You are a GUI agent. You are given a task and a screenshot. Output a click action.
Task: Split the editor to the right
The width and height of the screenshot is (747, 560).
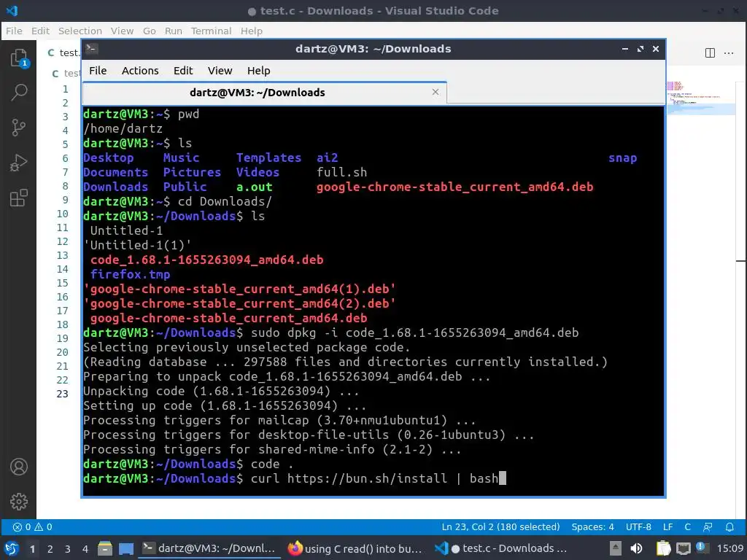pyautogui.click(x=710, y=52)
